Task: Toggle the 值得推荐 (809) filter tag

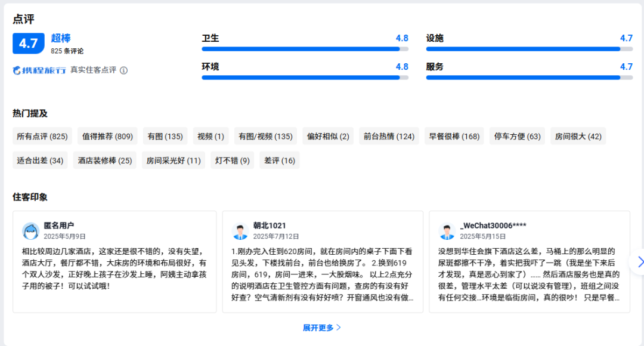Action: tap(107, 136)
